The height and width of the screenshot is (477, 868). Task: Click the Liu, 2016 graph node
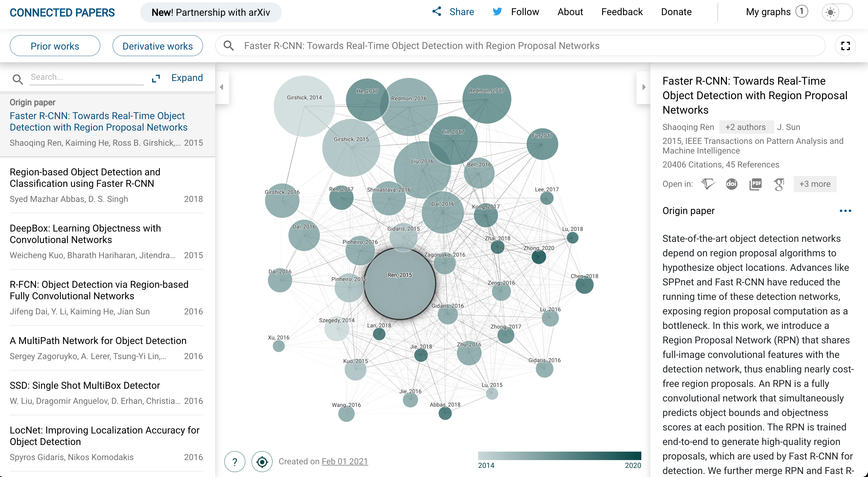423,170
